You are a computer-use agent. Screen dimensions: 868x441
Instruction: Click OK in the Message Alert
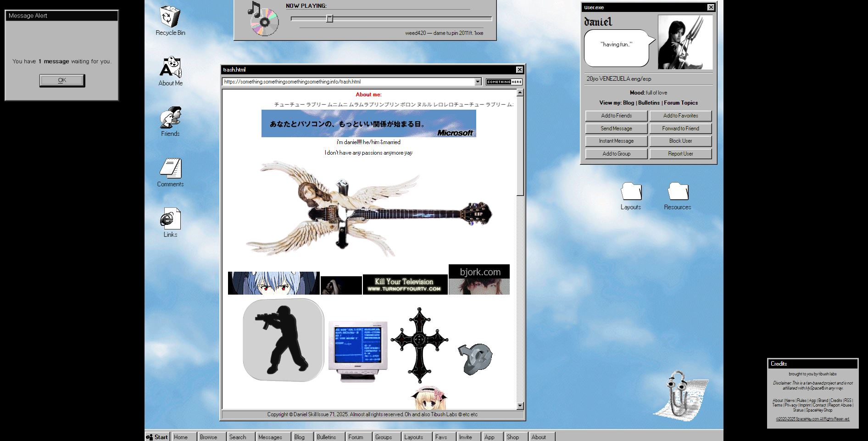[62, 80]
